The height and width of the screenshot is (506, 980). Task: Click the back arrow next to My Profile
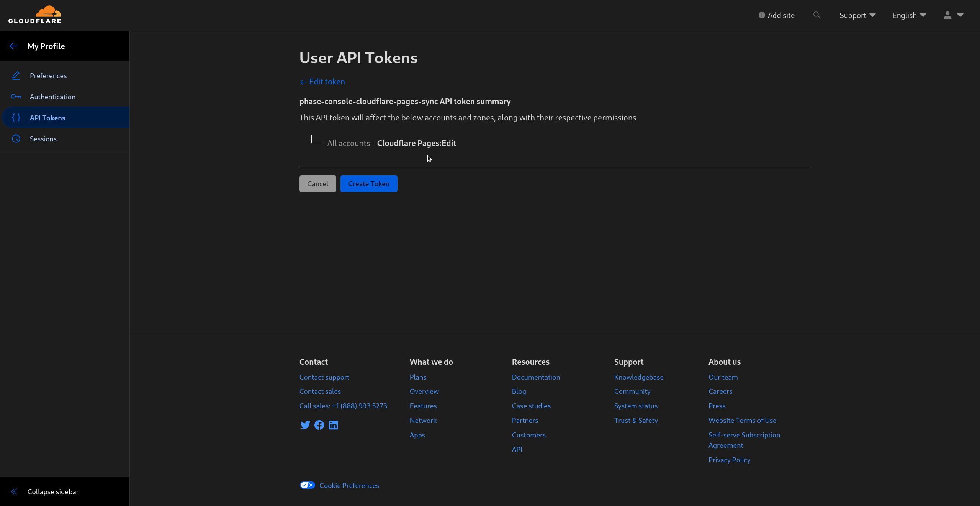click(14, 46)
